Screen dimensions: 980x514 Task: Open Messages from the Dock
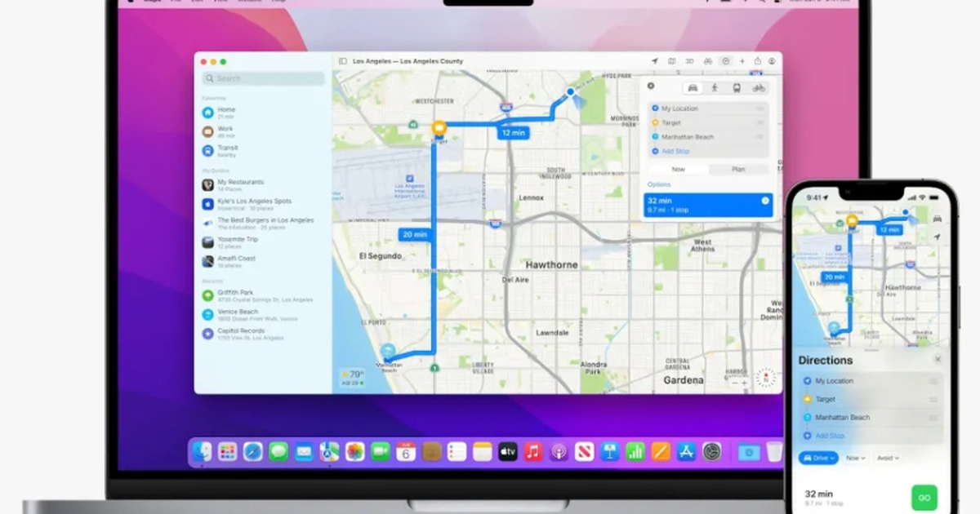278,451
